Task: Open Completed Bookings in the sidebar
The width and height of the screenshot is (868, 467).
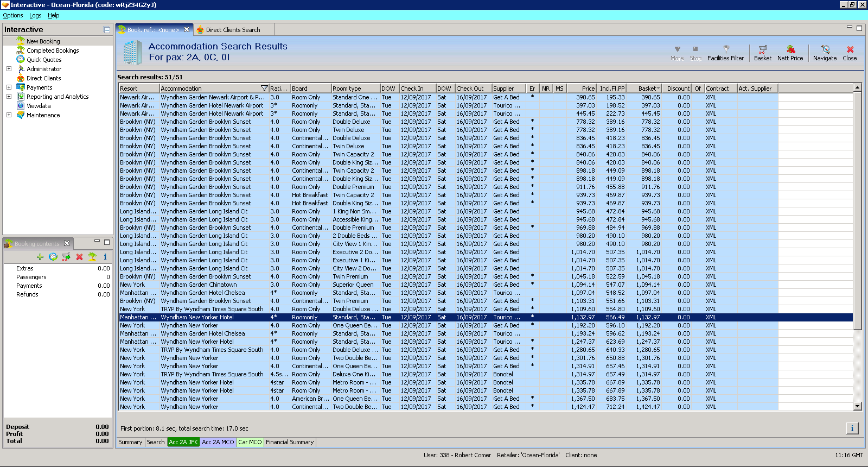Action: pyautogui.click(x=53, y=51)
